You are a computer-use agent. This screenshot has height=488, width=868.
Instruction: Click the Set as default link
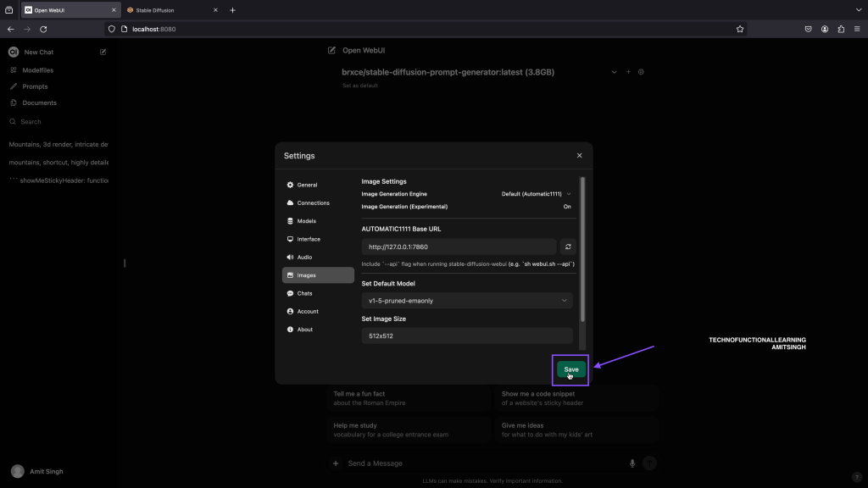[x=360, y=86]
